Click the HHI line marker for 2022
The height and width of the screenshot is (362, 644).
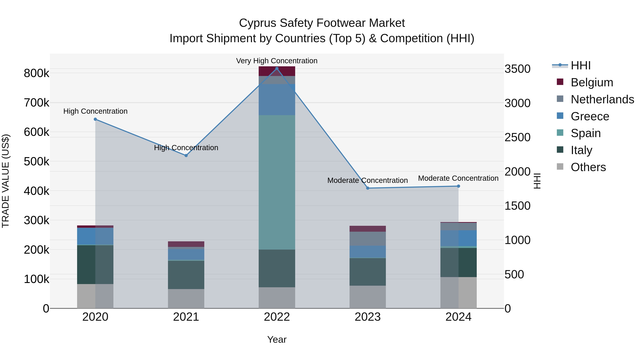[277, 68]
